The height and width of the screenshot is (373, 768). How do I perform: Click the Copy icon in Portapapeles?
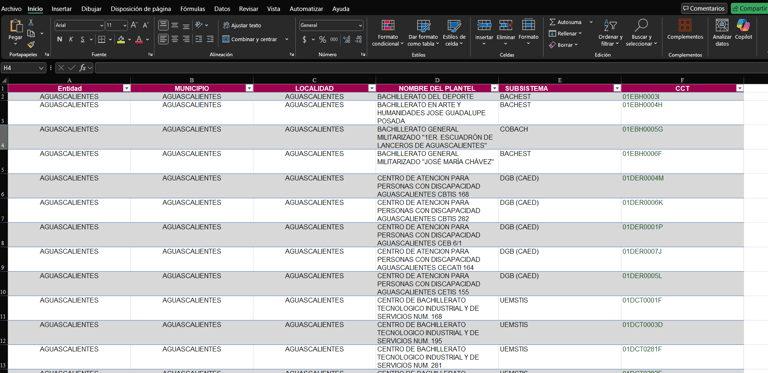pyautogui.click(x=31, y=33)
